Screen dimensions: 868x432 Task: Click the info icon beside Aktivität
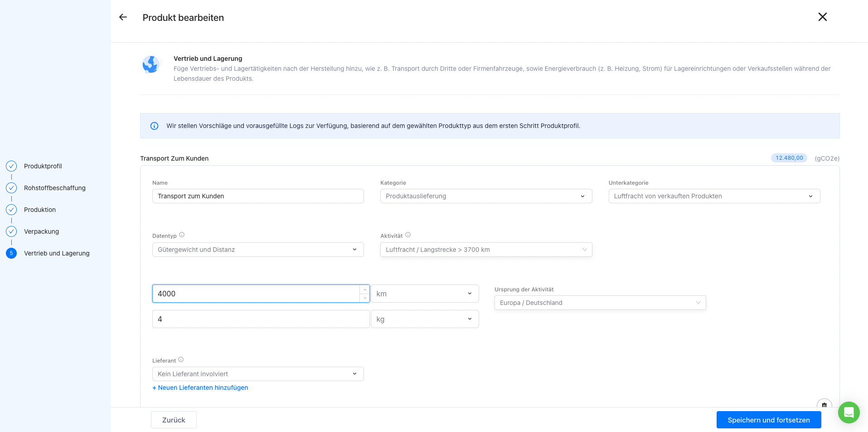408,235
